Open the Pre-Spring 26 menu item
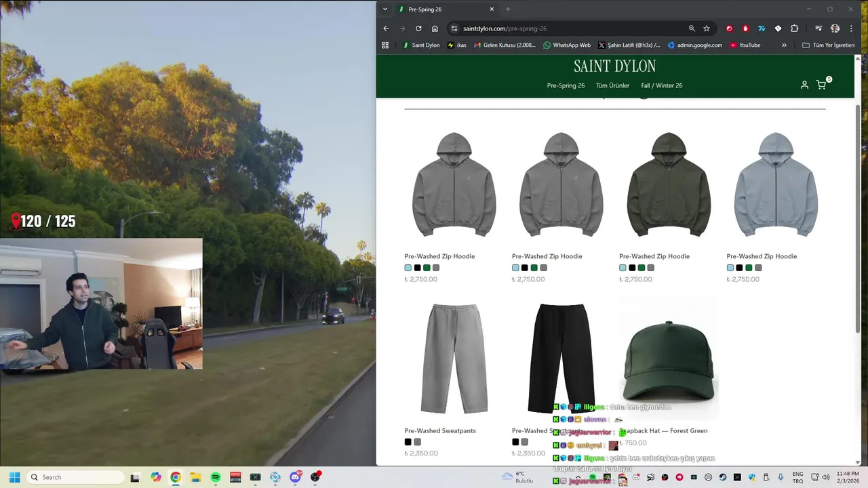Image resolution: width=868 pixels, height=488 pixels. click(566, 85)
